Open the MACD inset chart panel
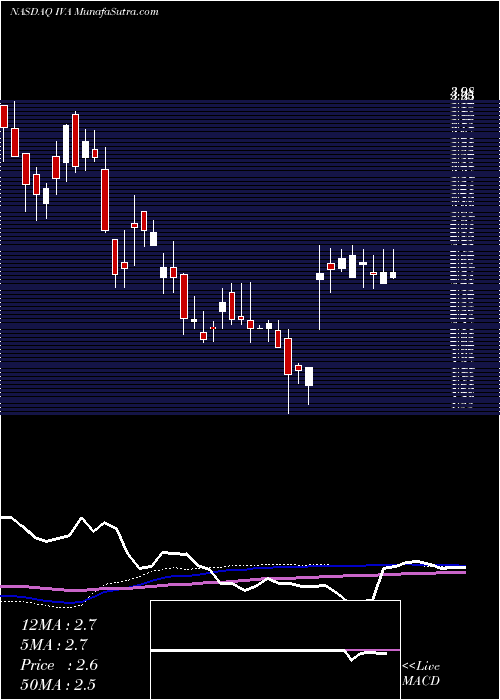 pos(275,650)
